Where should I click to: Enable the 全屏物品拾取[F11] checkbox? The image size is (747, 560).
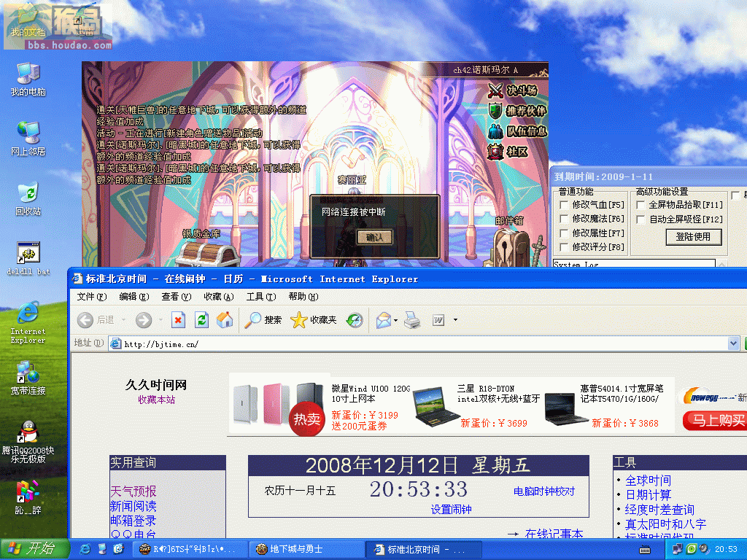pyautogui.click(x=640, y=205)
